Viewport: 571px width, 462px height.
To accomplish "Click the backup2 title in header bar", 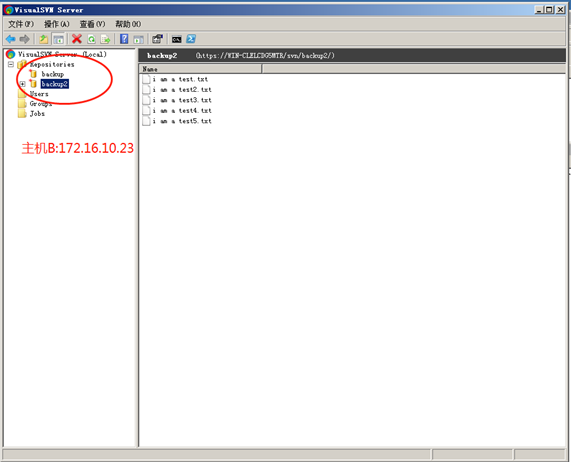I will coord(162,56).
